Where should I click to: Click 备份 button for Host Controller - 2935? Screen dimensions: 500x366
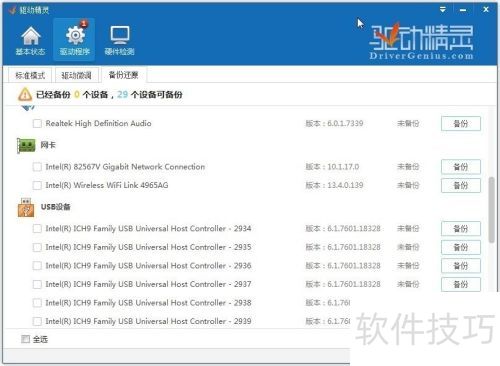tap(461, 247)
